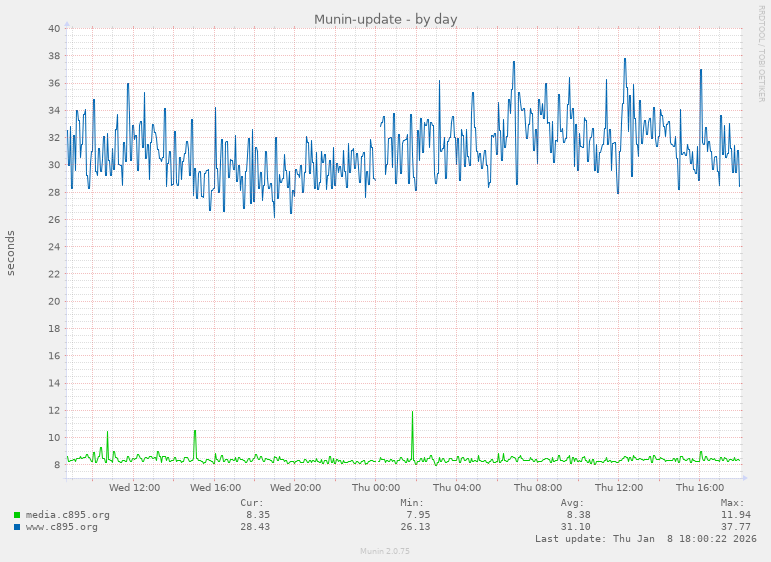Click the y-axis label 10
This screenshot has width=771, height=562.
[54, 438]
